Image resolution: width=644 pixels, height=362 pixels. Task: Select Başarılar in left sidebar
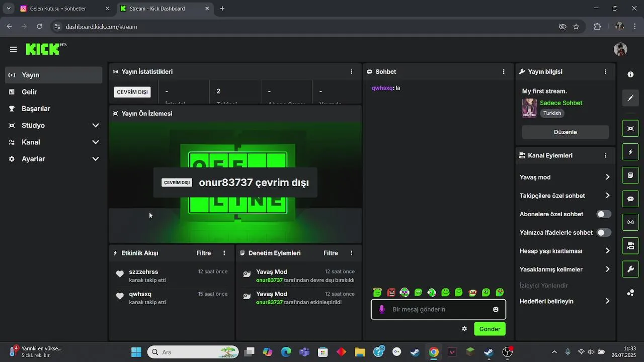point(54,109)
